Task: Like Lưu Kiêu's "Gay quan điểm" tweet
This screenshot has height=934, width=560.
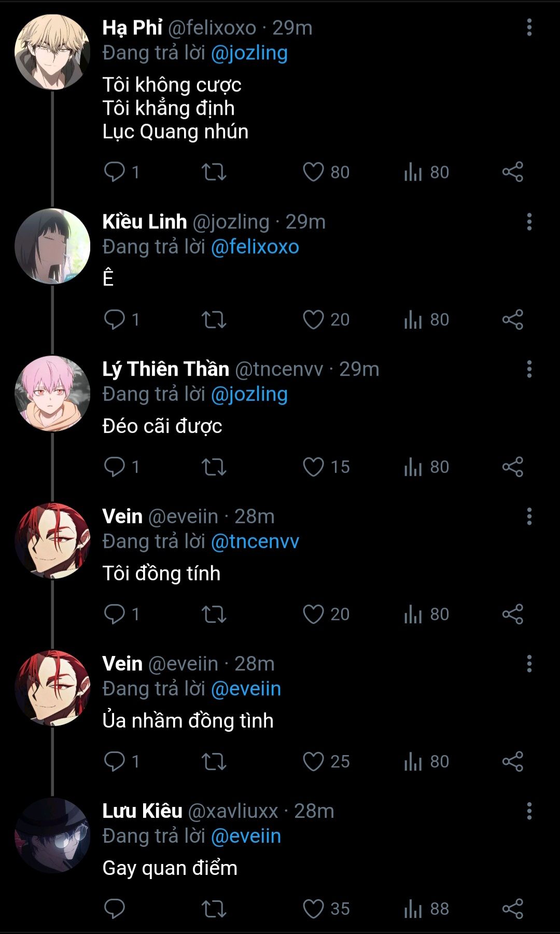Action: [314, 909]
